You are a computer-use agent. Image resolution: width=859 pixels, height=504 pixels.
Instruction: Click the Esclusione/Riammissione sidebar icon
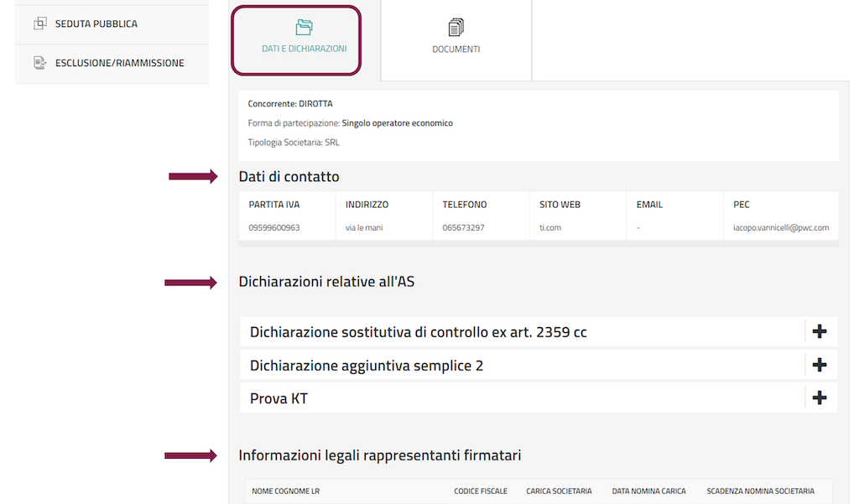point(39,63)
